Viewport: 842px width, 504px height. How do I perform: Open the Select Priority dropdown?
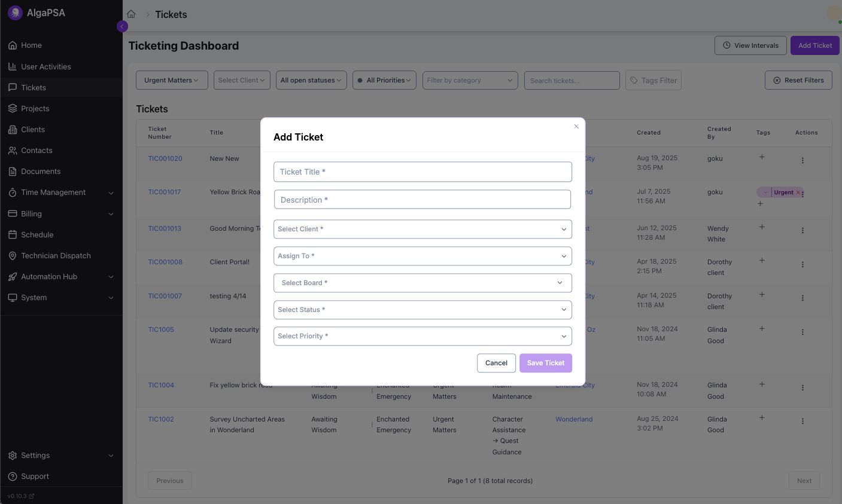(422, 336)
